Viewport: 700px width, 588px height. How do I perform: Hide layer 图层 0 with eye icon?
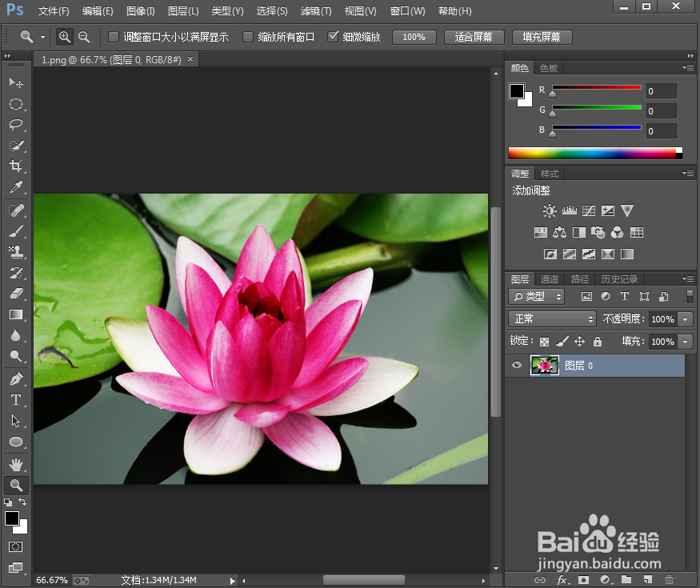tap(517, 366)
